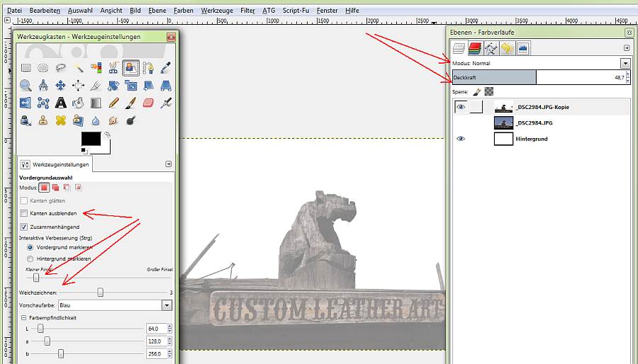This screenshot has height=364, width=638.
Task: Pick the Pencil tool
Action: pyautogui.click(x=113, y=103)
